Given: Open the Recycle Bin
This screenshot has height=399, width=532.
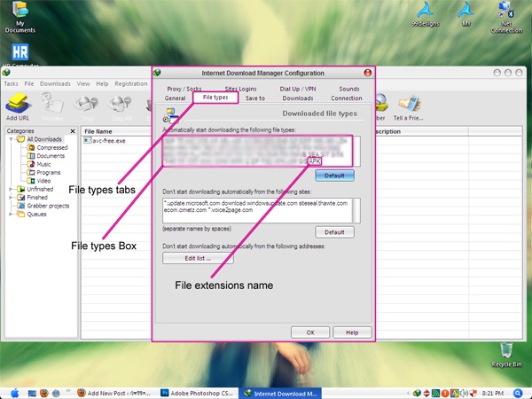Looking at the screenshot, I should point(506,355).
